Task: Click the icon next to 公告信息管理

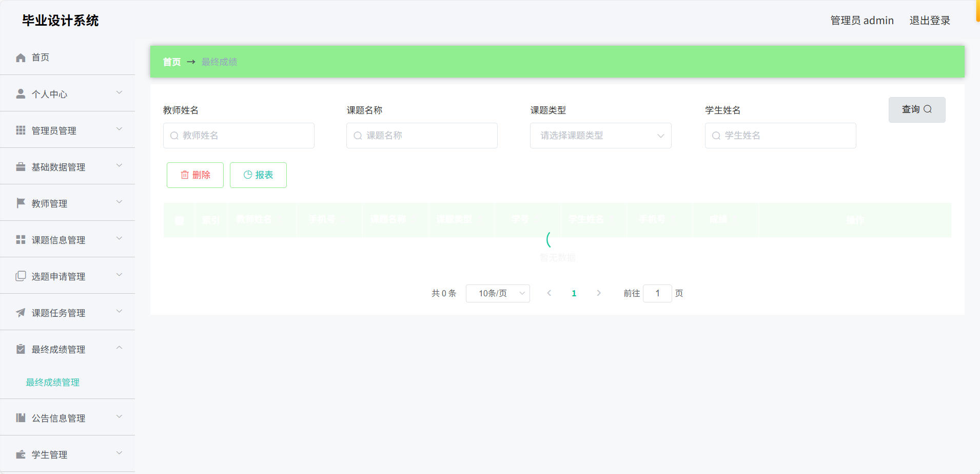Action: 21,418
